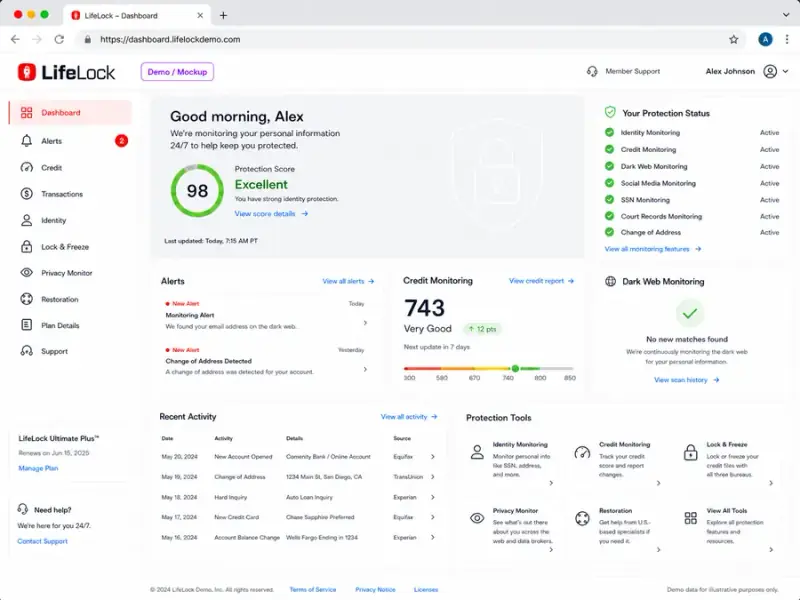Select the LifeLock – Dashboard browser tab
This screenshot has height=600, width=800.
tap(137, 15)
